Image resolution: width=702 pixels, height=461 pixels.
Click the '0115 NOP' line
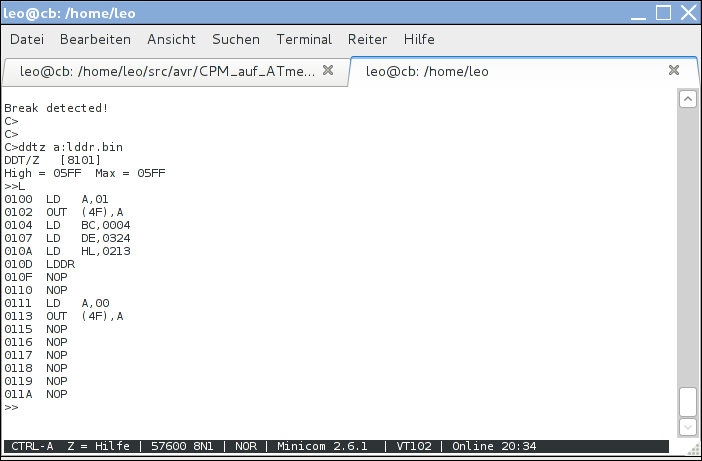click(x=36, y=329)
